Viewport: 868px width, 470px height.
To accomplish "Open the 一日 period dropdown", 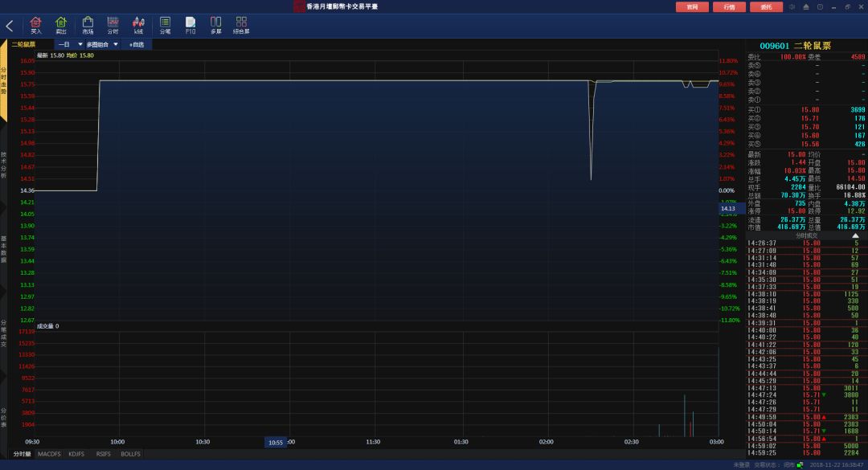I will click(x=70, y=44).
